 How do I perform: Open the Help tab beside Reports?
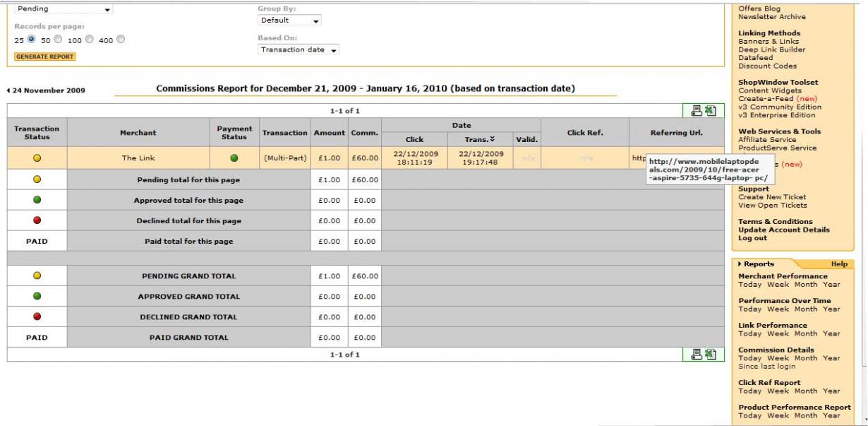[x=839, y=264]
